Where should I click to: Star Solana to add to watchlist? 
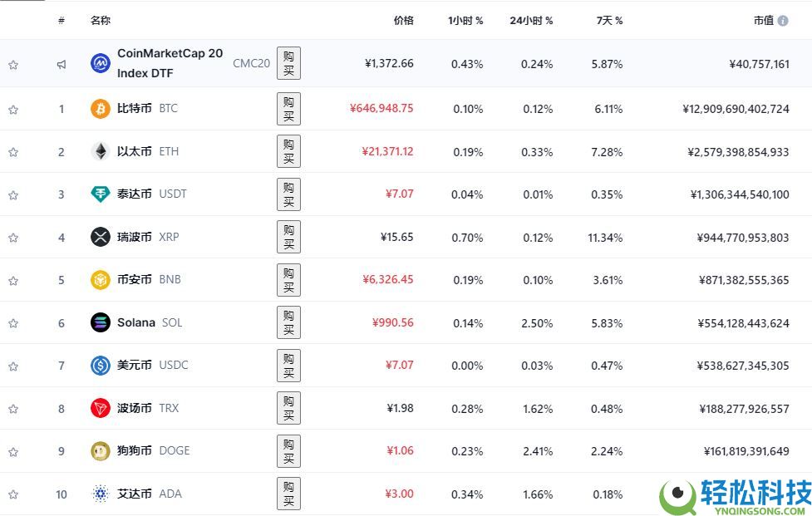13,323
